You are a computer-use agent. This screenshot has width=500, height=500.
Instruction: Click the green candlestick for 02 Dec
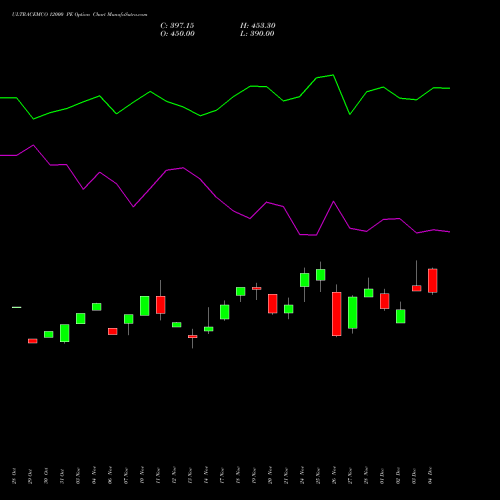click(x=401, y=316)
